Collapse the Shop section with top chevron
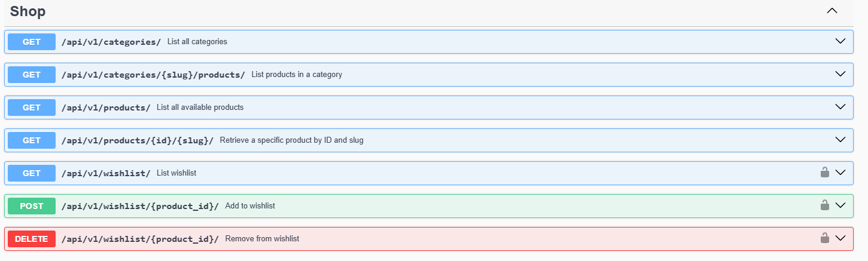This screenshot has height=261, width=868. (x=832, y=11)
